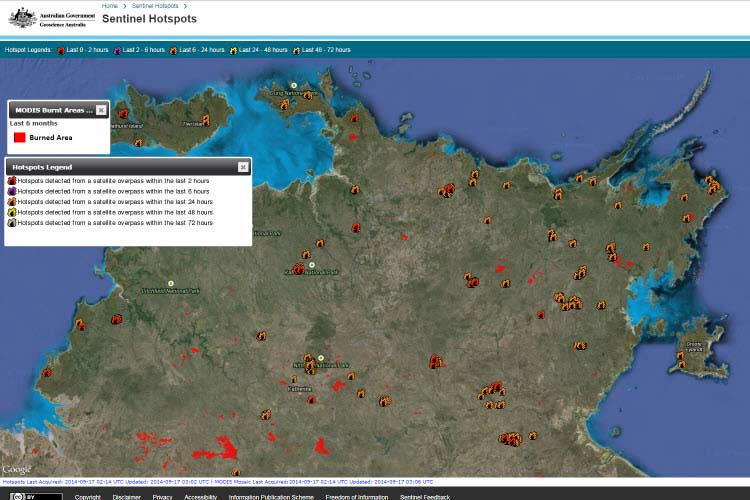The height and width of the screenshot is (500, 750).
Task: Click the Hotspots Legend panel title bar
Action: (x=128, y=167)
